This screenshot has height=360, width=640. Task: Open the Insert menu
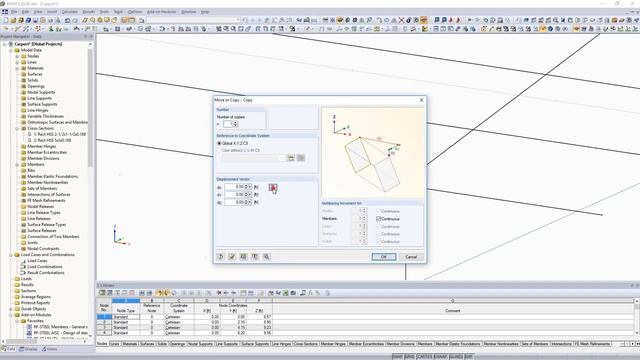52,12
